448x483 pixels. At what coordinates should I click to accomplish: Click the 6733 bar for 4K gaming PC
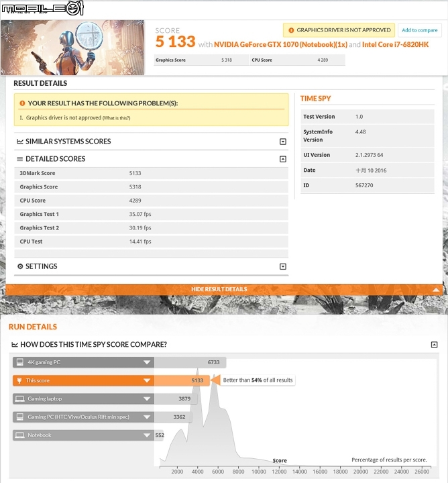click(190, 362)
